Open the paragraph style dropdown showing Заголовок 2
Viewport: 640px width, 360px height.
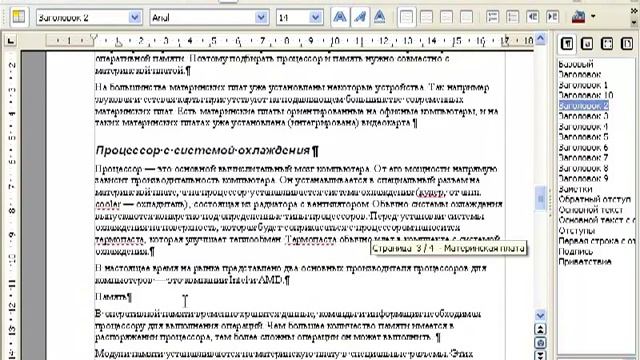[135, 18]
